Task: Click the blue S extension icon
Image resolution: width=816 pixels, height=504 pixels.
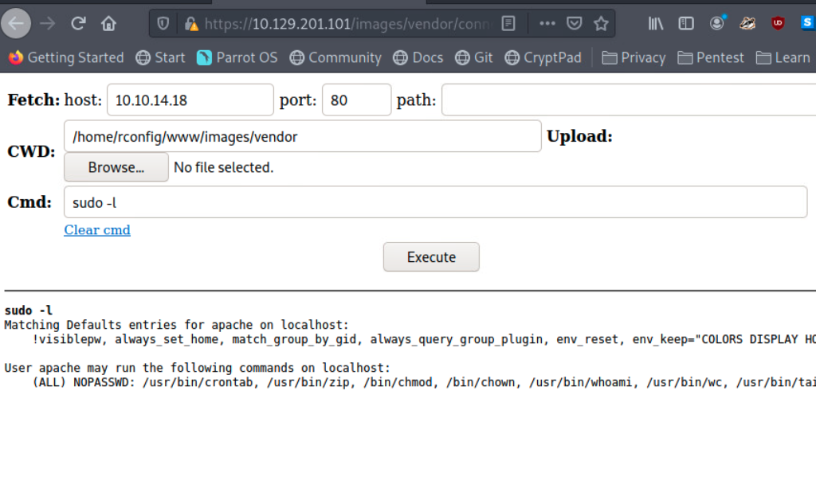Action: (x=807, y=23)
